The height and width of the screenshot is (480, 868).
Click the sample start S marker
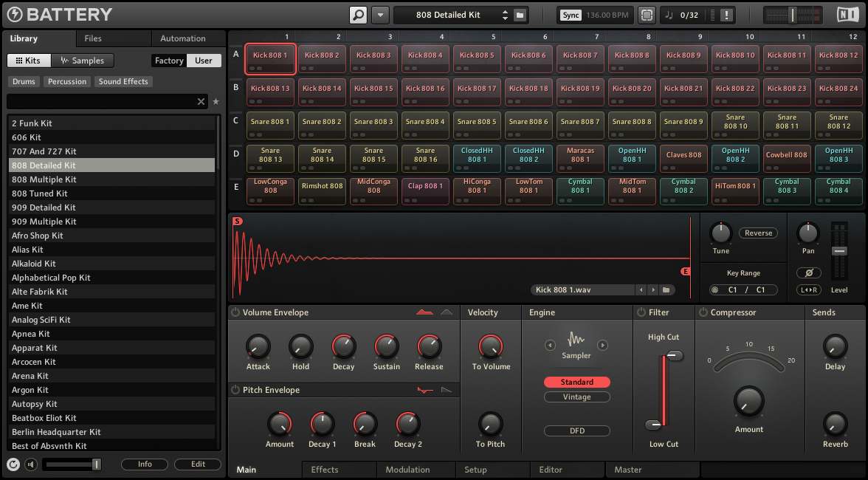pos(237,221)
